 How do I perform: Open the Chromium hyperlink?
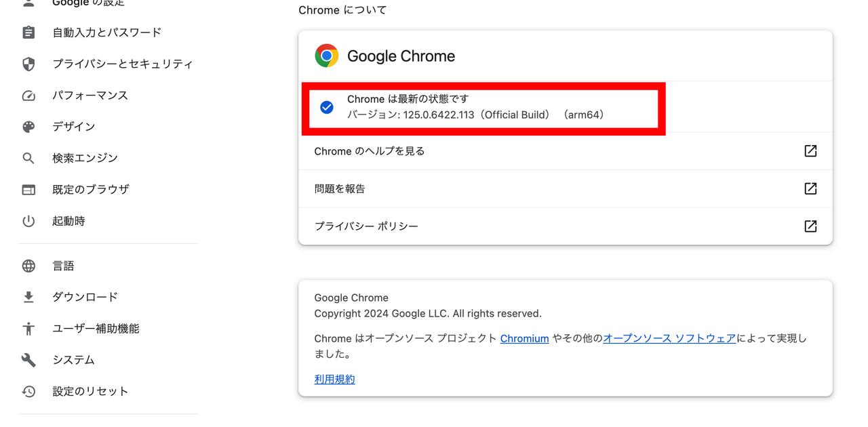(524, 338)
